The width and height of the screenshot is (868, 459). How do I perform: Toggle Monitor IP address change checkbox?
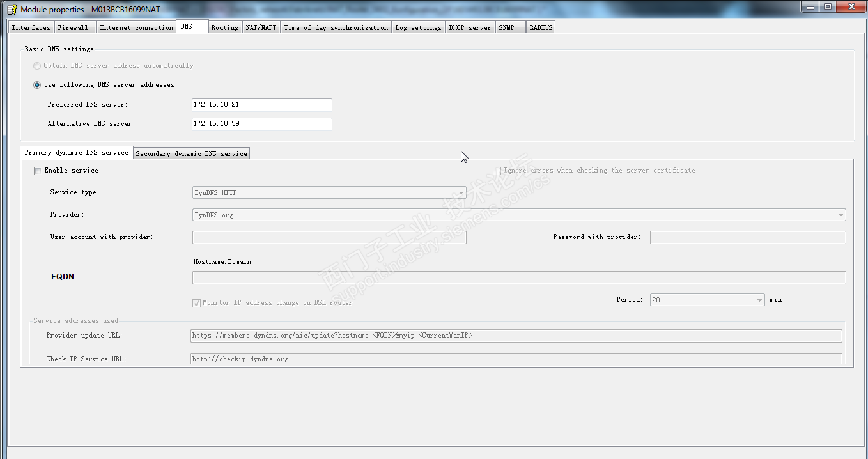tap(196, 303)
